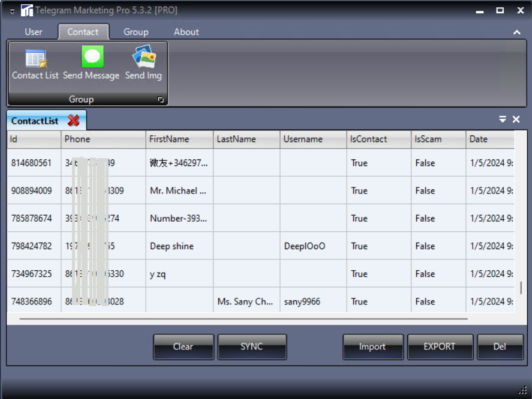This screenshot has height=399, width=532.
Task: Close the document panel with X
Action: [516, 120]
